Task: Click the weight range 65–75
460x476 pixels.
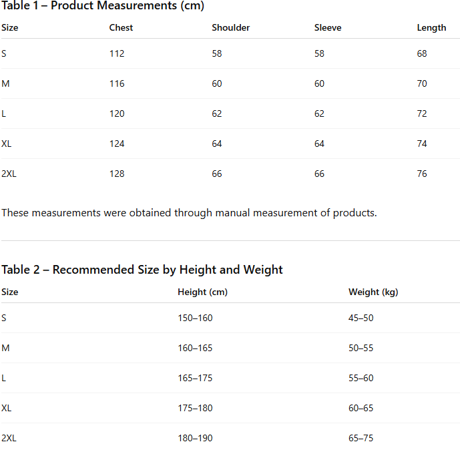Action: click(361, 438)
